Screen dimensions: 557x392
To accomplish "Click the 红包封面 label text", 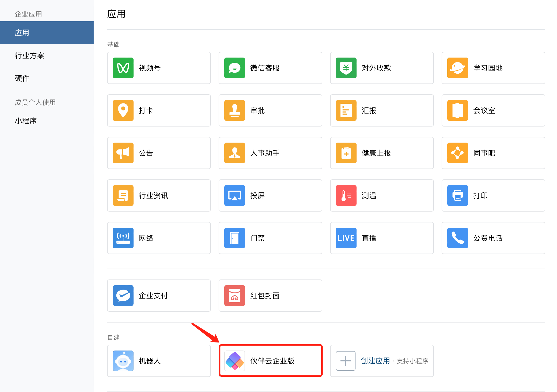I will pos(265,296).
